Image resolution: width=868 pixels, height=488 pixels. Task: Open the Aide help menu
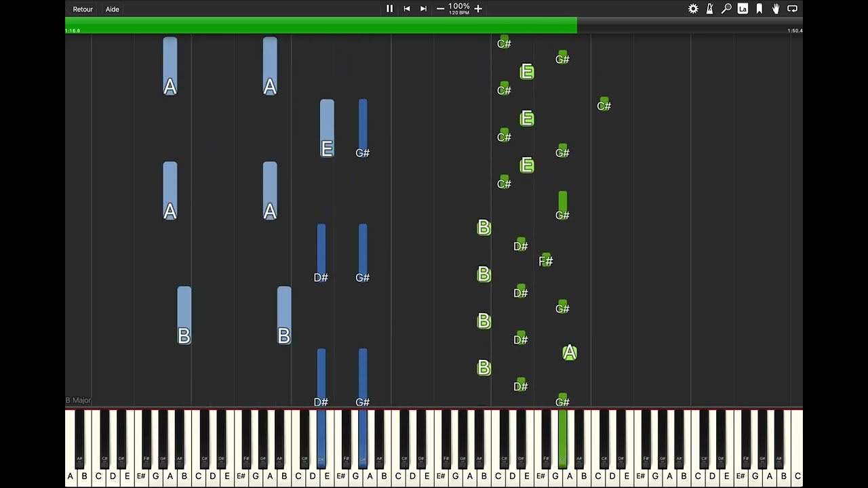point(113,9)
